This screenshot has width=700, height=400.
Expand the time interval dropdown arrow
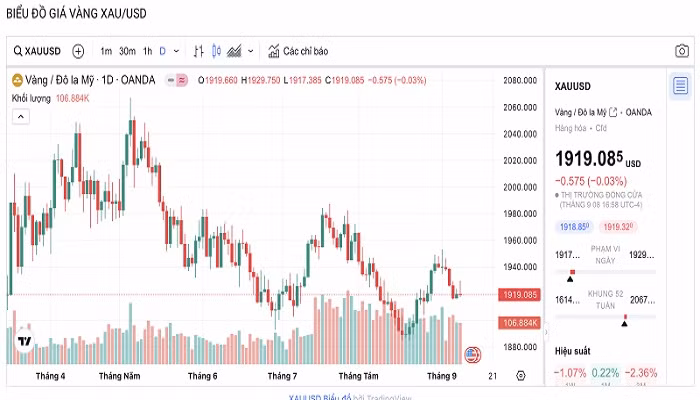176,51
